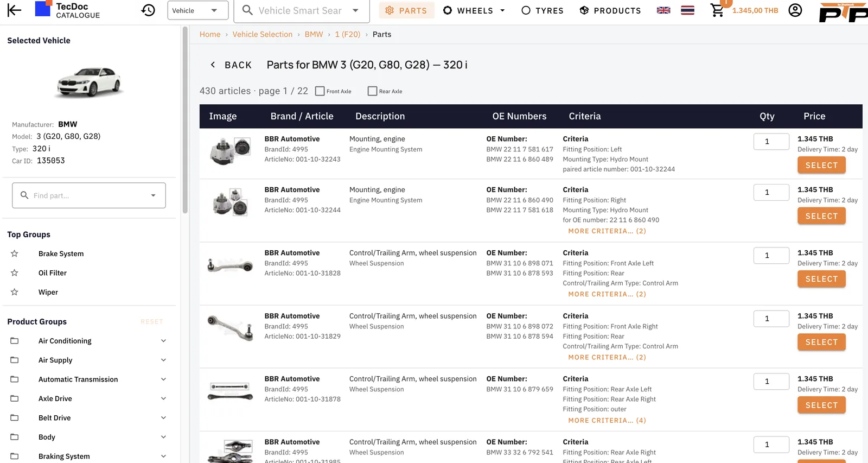Switch language to Thai flag
868x463 pixels.
[687, 10]
